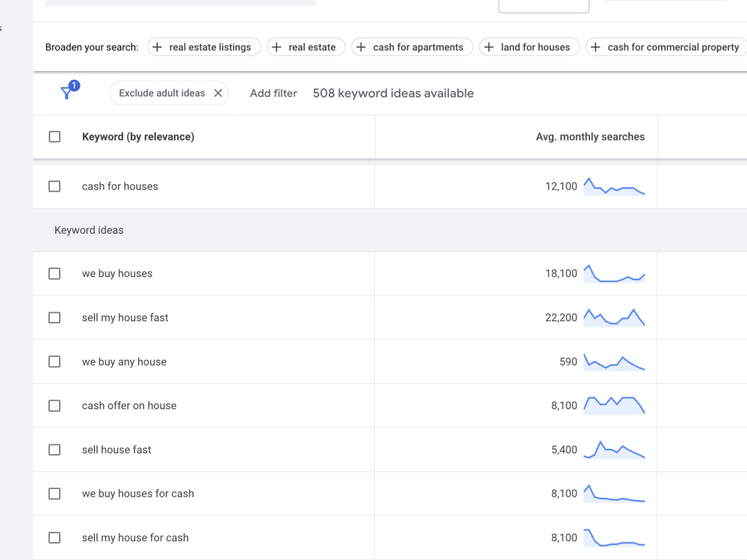The height and width of the screenshot is (560, 747).
Task: Add 'real estate listings' plus icon suggestion
Action: point(157,47)
